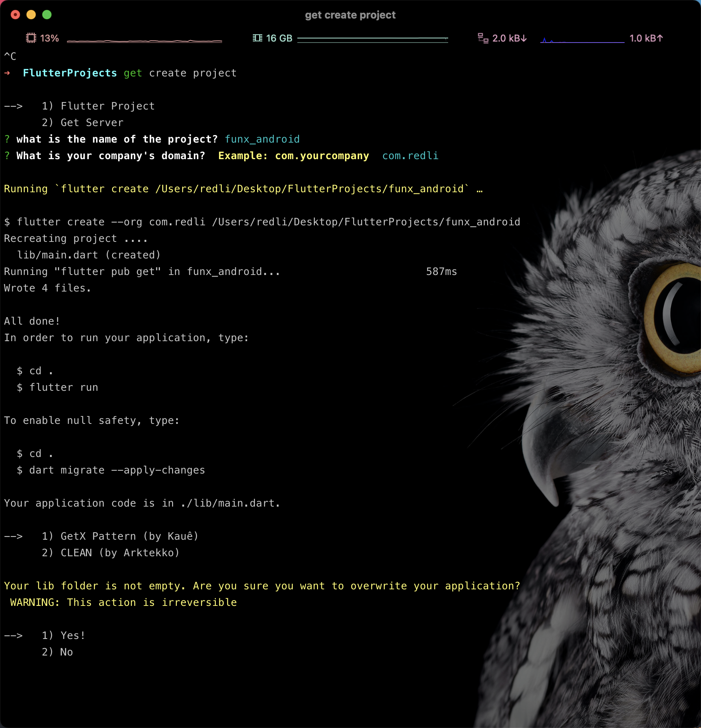The height and width of the screenshot is (728, 701).
Task: Click the 'Wrote 4 files.' line
Action: [48, 288]
